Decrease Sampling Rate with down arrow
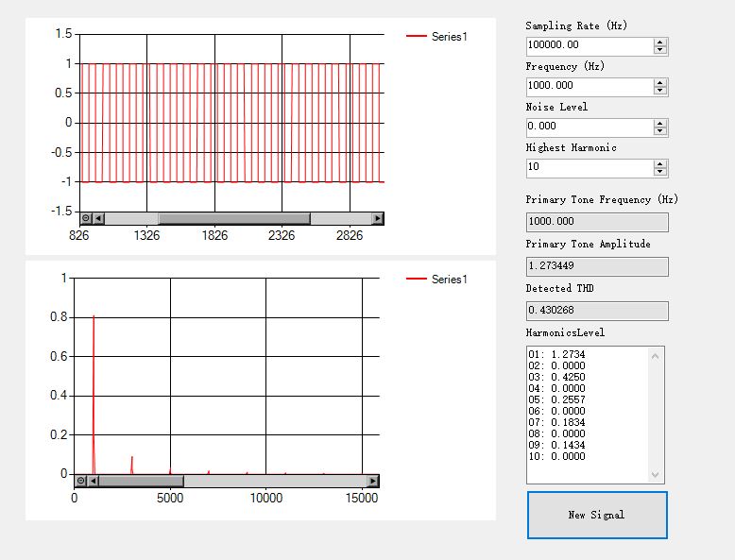This screenshot has width=735, height=560. 660,50
